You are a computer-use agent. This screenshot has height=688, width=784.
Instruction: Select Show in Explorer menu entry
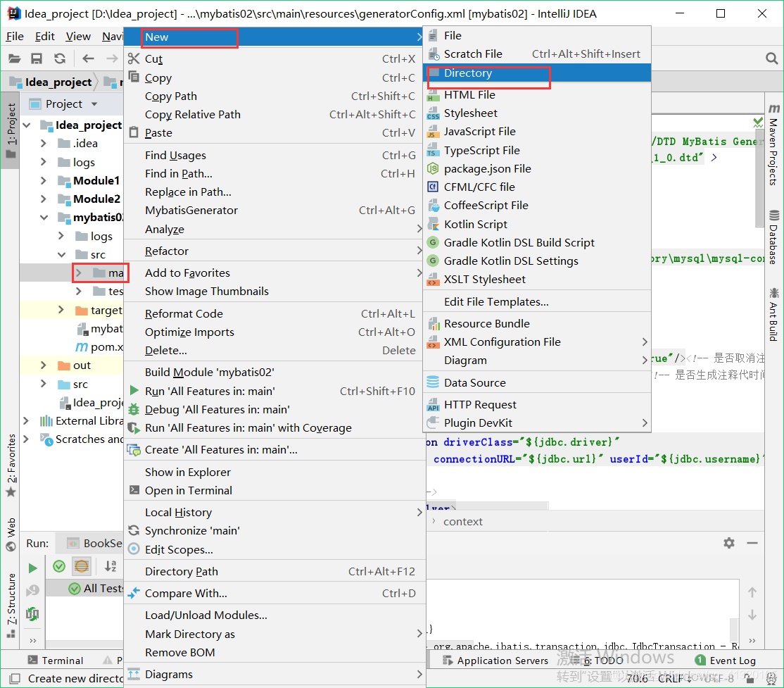[274, 472]
